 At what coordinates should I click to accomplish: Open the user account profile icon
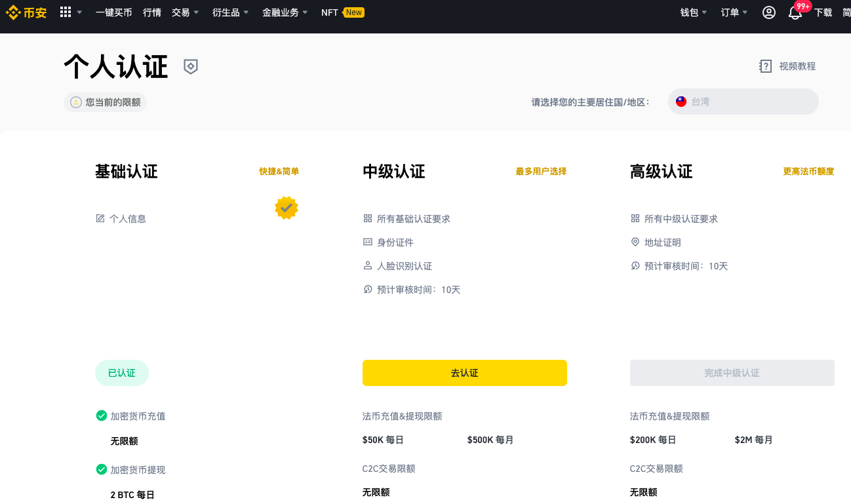click(769, 12)
